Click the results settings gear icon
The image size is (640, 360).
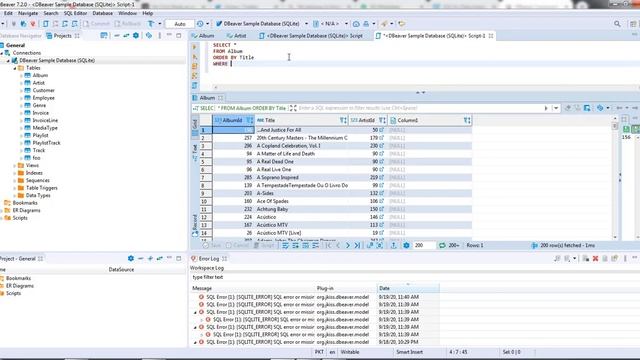coord(406,245)
